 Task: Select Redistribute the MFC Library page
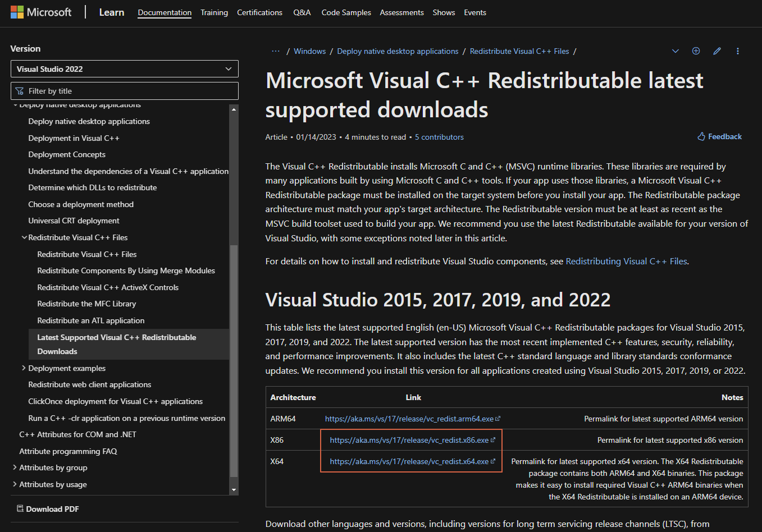[x=86, y=304]
